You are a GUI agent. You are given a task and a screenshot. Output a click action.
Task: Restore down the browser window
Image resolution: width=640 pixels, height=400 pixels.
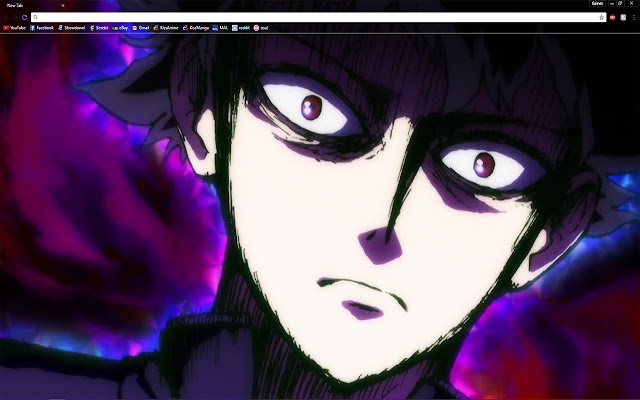click(x=620, y=3)
